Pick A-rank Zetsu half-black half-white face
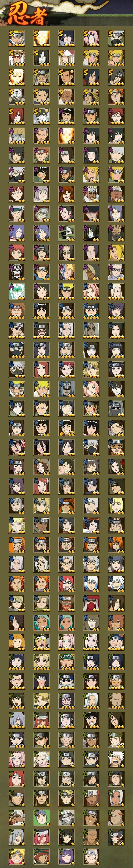 click(x=66, y=233)
